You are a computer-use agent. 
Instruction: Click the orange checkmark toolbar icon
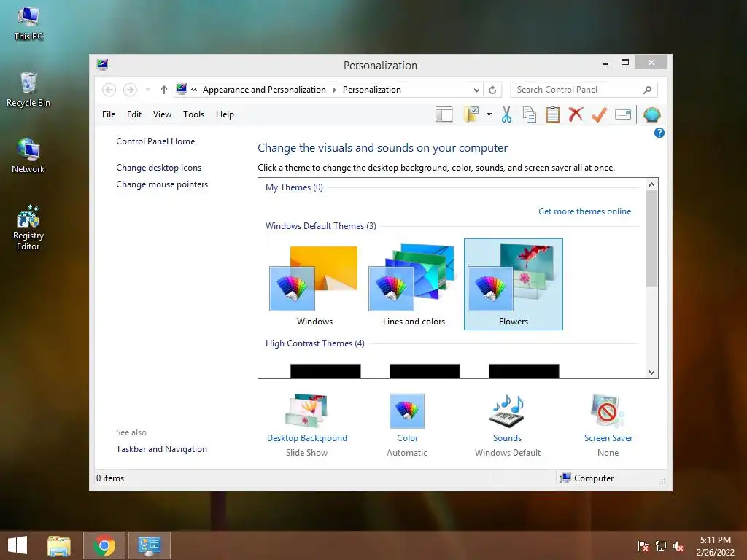(599, 114)
